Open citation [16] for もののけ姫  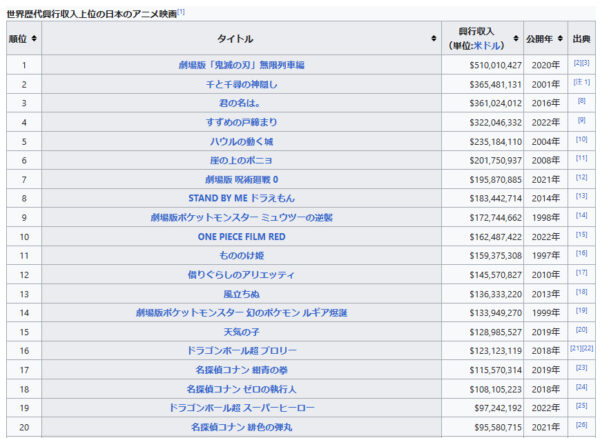point(581,253)
